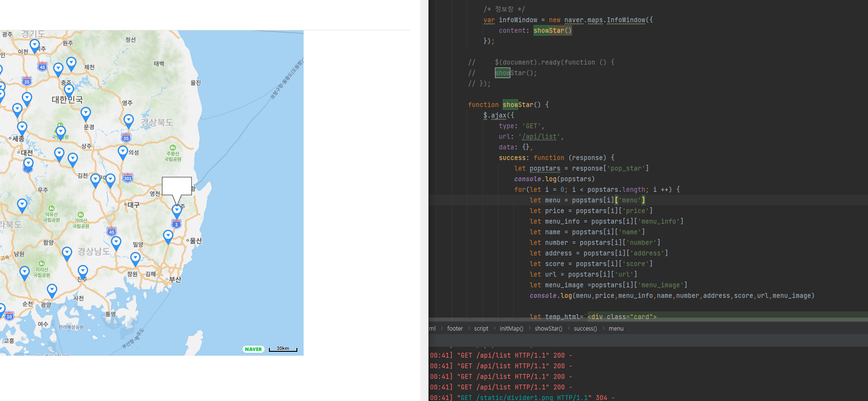Select showStar() in the editor breadcrumb

[548, 329]
